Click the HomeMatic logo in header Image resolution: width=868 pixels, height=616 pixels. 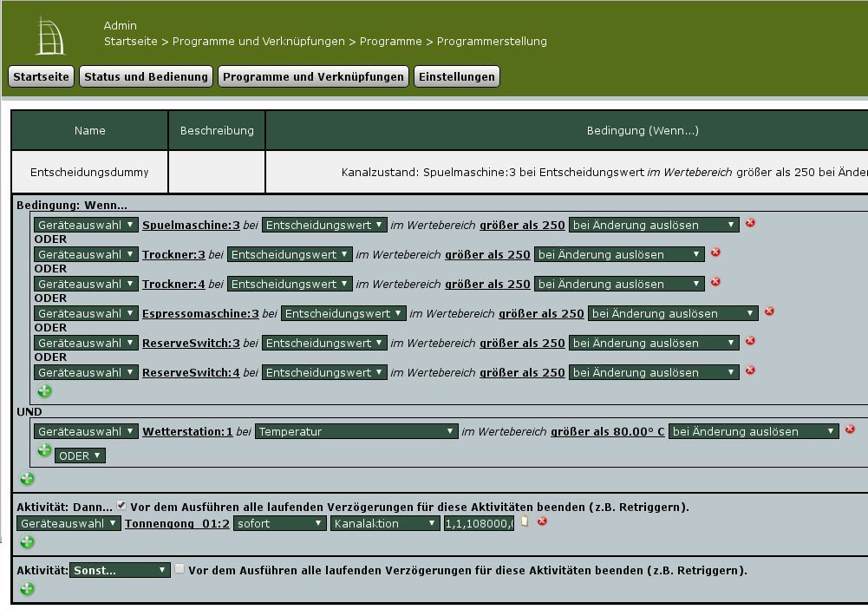50,36
